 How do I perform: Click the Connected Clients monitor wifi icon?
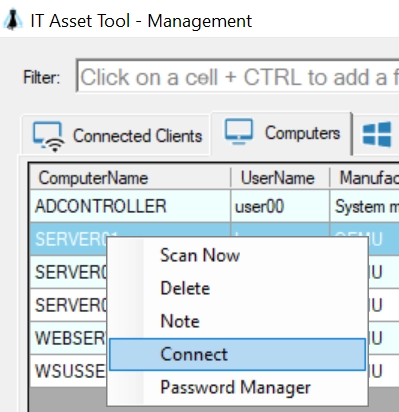pos(49,136)
